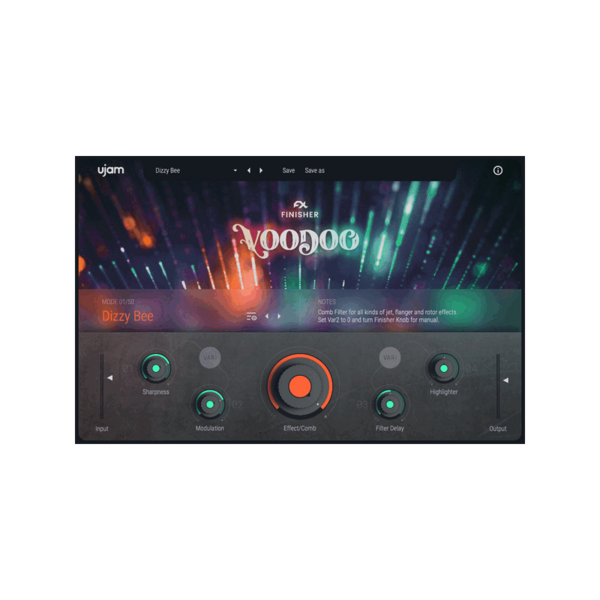Toggle the right VAR button near Highlighter

coord(390,357)
